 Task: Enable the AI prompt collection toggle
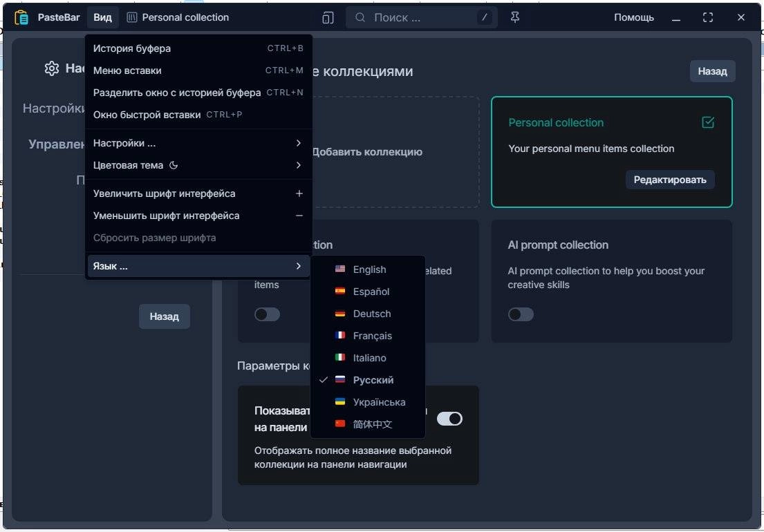521,314
